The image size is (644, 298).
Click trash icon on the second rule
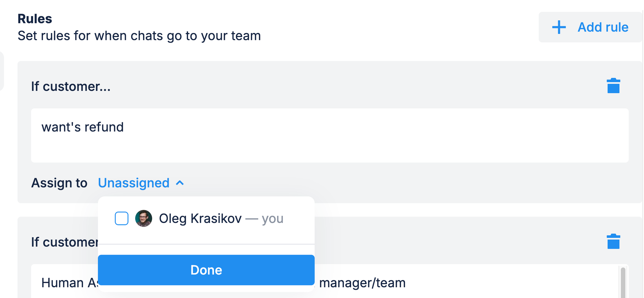613,241
